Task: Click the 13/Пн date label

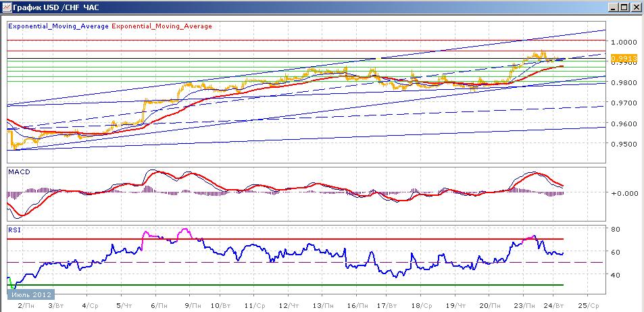Action: (322, 306)
